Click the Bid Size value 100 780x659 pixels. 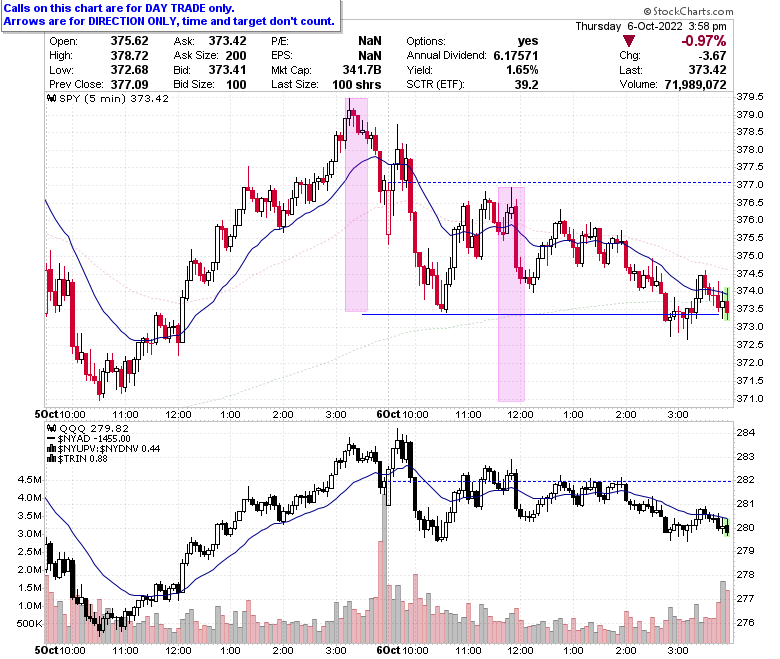236,85
